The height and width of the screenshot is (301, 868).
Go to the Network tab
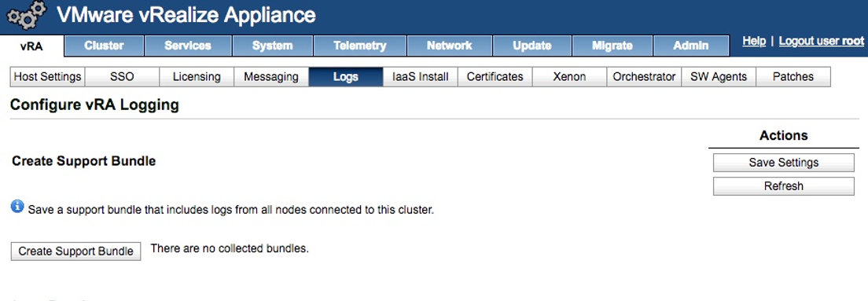point(450,46)
